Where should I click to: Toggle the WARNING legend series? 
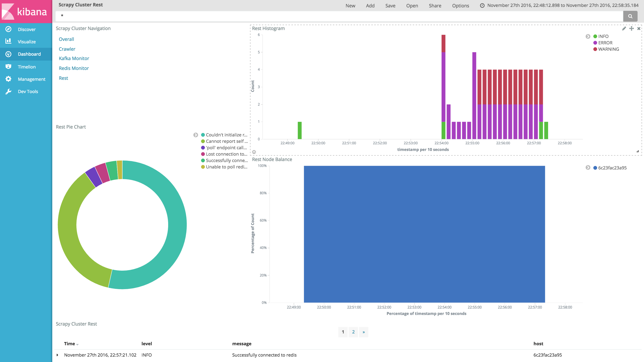[608, 49]
